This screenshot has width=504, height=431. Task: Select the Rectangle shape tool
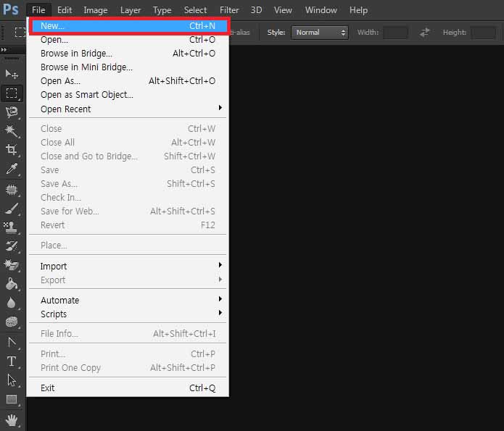coord(12,400)
